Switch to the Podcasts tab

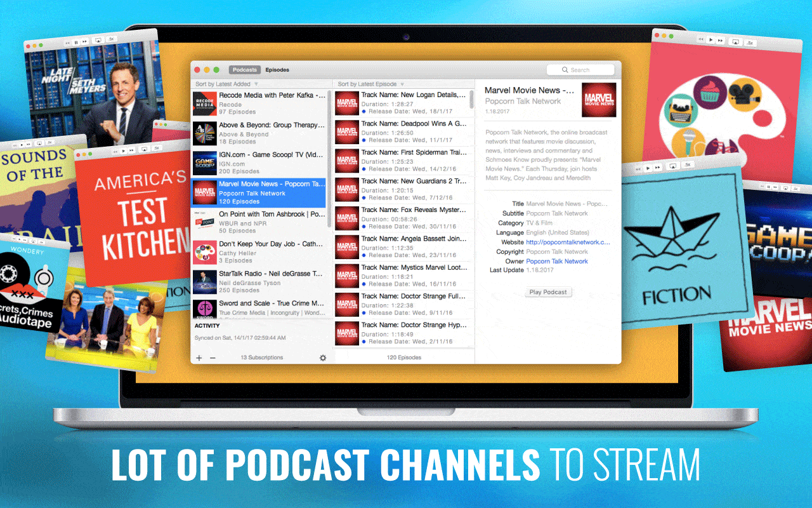pyautogui.click(x=245, y=70)
